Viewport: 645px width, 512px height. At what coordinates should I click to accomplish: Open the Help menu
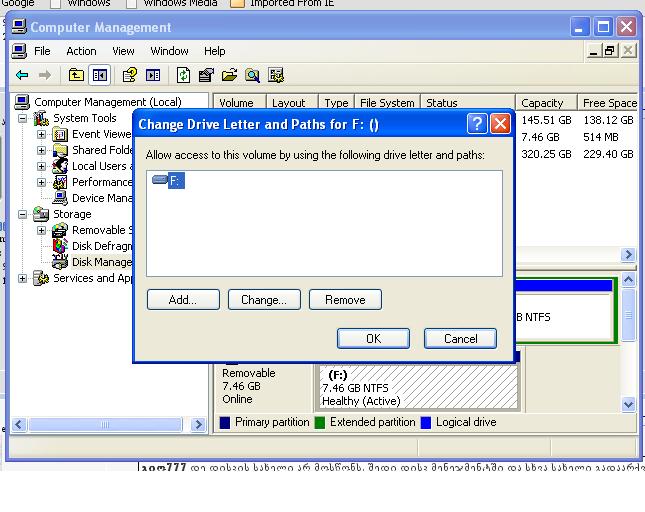coord(214,51)
